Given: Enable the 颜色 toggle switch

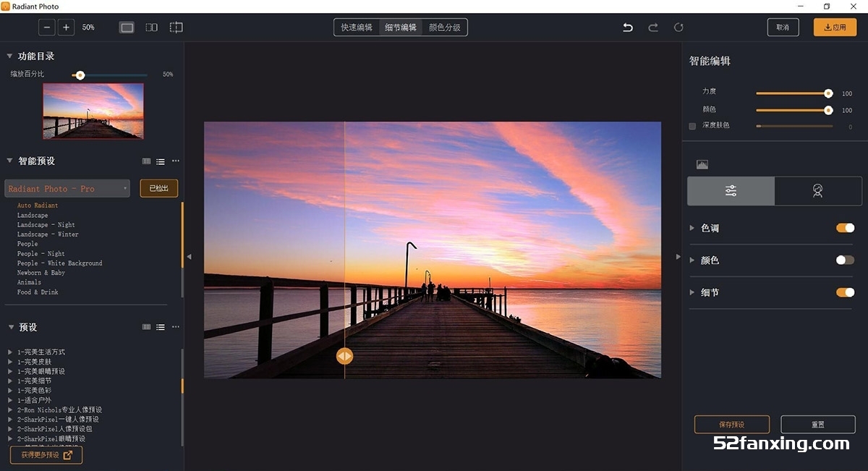Looking at the screenshot, I should coord(845,260).
